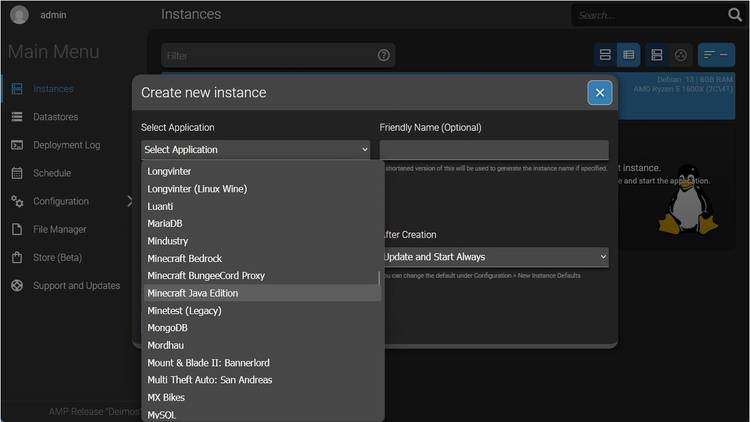The width and height of the screenshot is (750, 422).
Task: Open the Update and Start Always dropdown
Action: point(496,257)
